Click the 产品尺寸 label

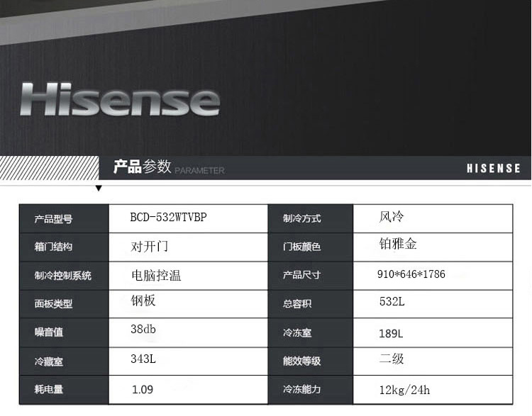[301, 275]
